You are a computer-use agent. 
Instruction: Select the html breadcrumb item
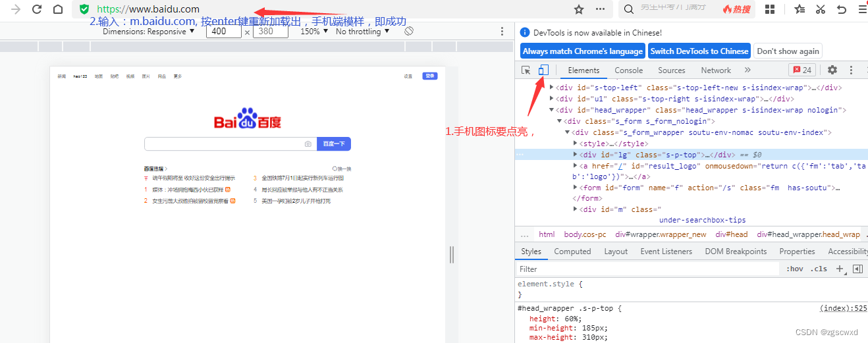(x=547, y=234)
